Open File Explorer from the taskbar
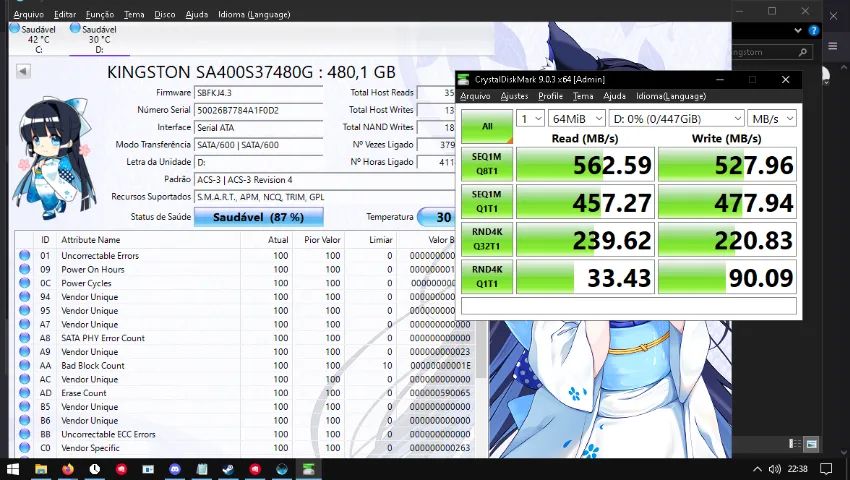The width and height of the screenshot is (850, 480). point(41,469)
